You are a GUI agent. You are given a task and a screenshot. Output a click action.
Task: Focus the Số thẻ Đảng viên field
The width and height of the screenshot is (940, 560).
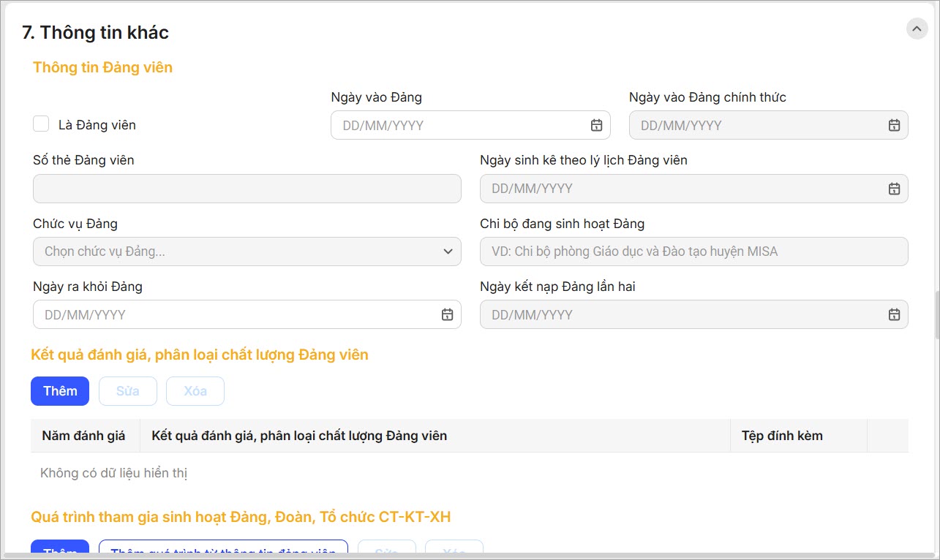(x=247, y=189)
